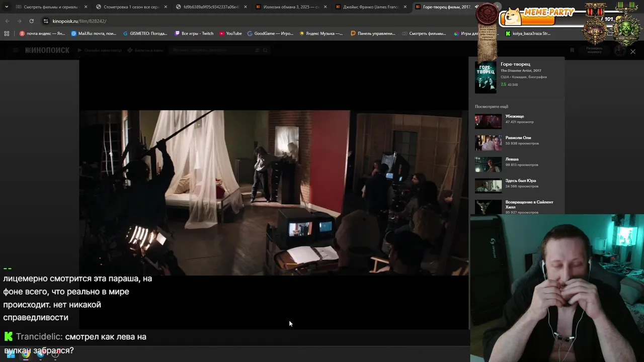Open the GISMETEO bookmark
644x362 pixels.
pyautogui.click(x=145, y=34)
